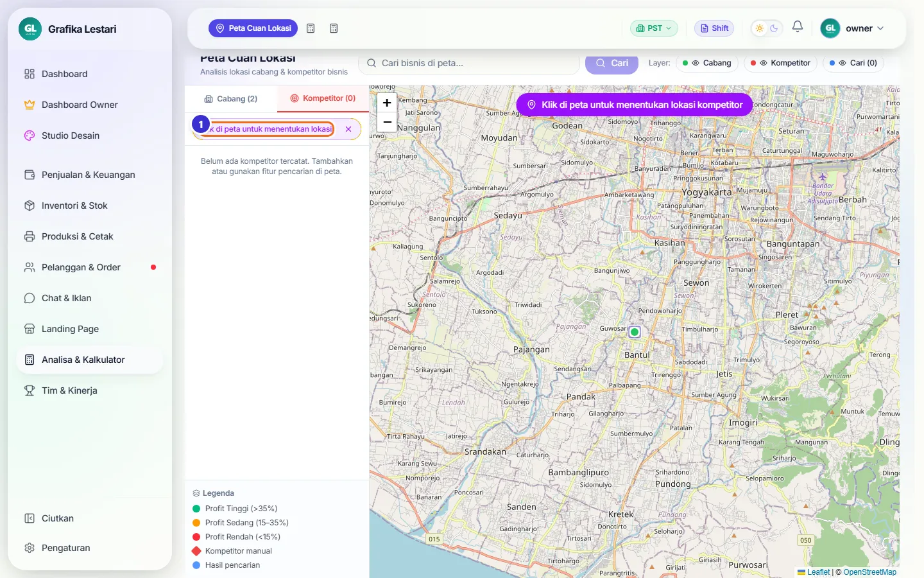This screenshot has height=578, width=924.
Task: Open Analisa & Kalkulator in the sidebar
Action: [x=90, y=360]
